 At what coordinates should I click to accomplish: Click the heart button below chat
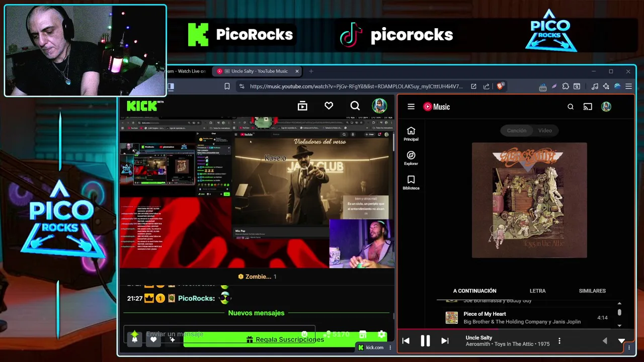click(153, 339)
